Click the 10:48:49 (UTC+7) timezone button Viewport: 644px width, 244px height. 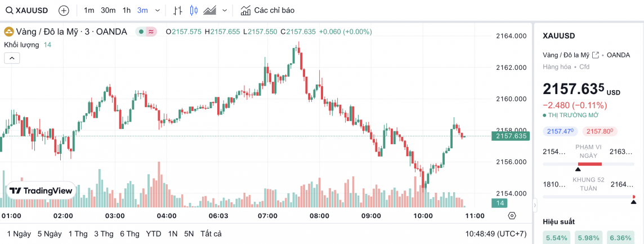tap(496, 233)
